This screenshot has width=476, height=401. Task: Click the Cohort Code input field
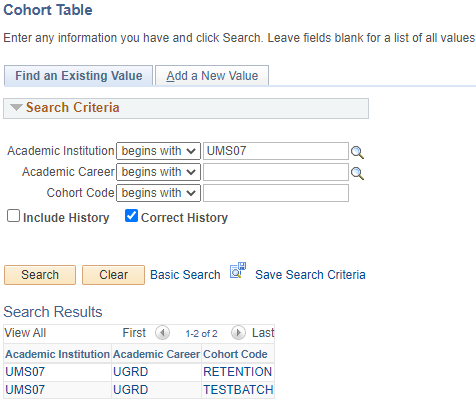coord(276,193)
